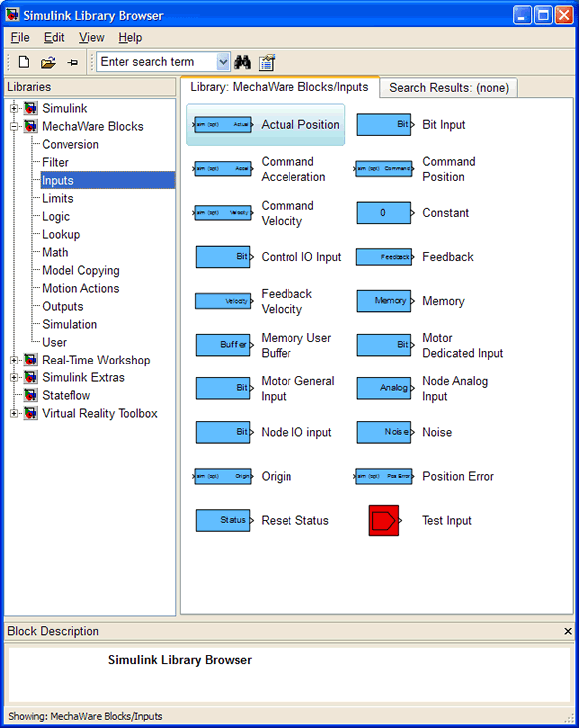Select the Memory User Buffer block icon
Viewport: 579px width, 728px height.
[224, 345]
